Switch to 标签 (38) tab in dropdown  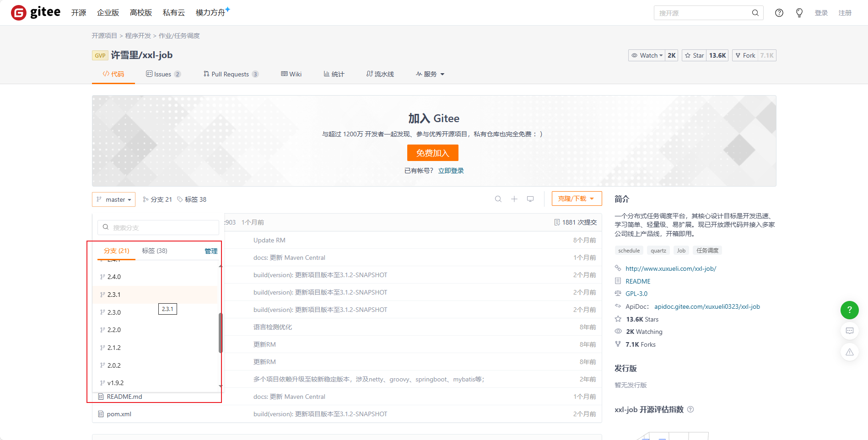click(x=155, y=251)
